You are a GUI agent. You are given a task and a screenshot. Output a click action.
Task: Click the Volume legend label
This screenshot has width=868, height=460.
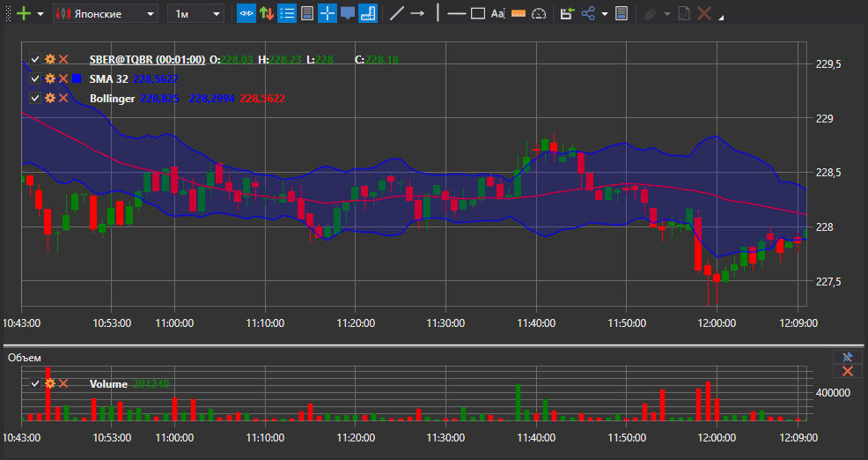click(x=108, y=384)
